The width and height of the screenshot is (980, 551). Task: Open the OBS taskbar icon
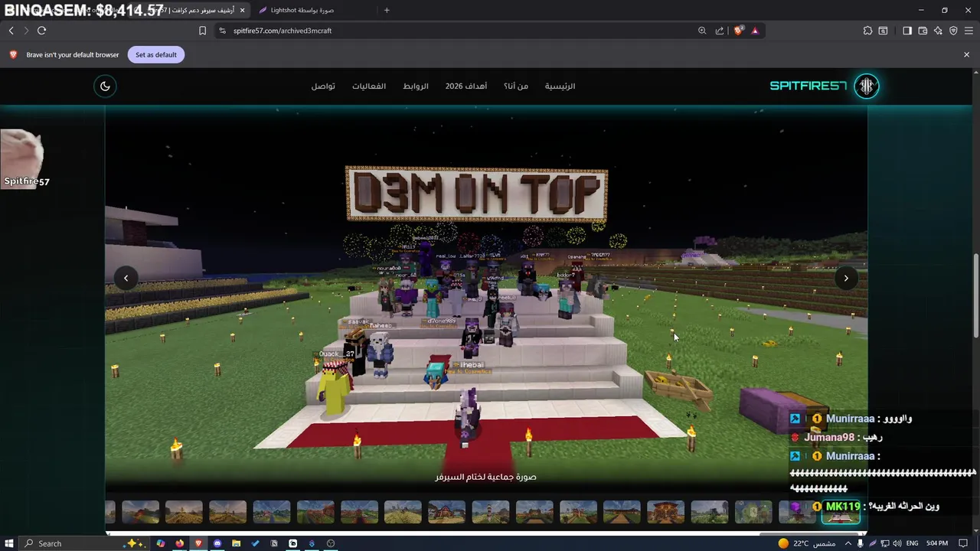pyautogui.click(x=331, y=543)
